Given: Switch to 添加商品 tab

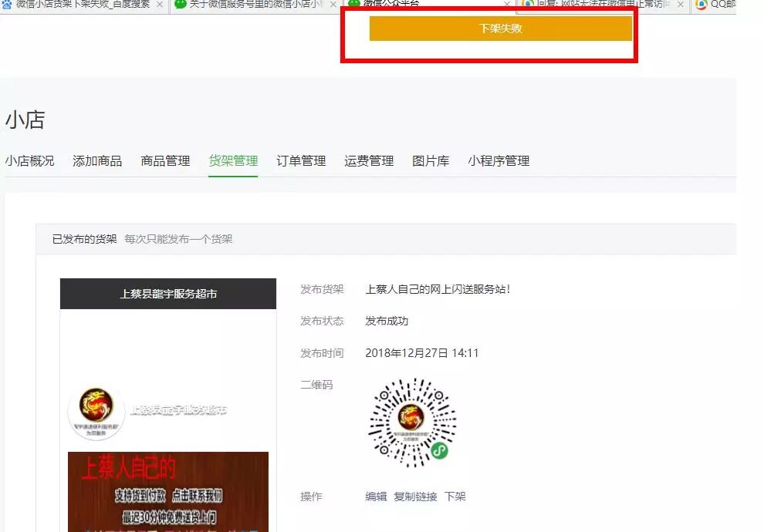Looking at the screenshot, I should click(97, 161).
